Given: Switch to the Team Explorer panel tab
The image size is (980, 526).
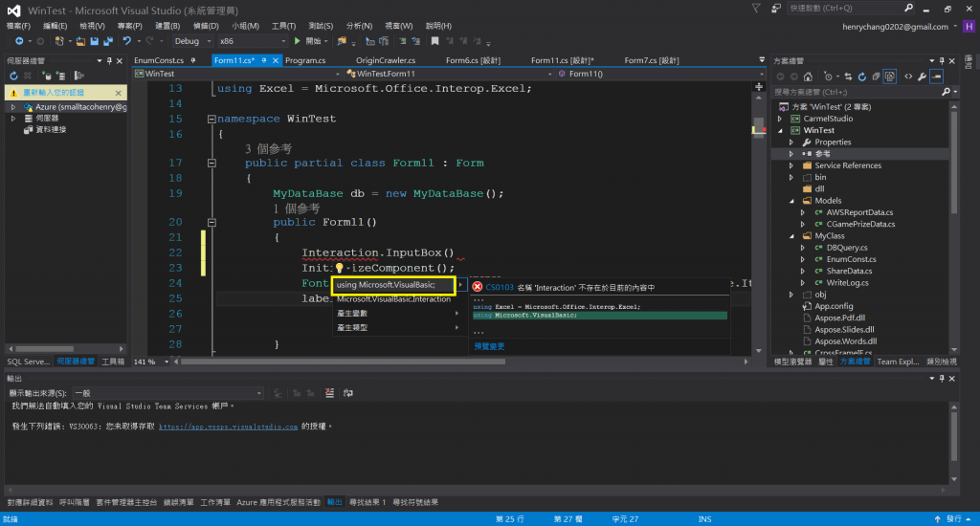Looking at the screenshot, I should pyautogui.click(x=898, y=362).
